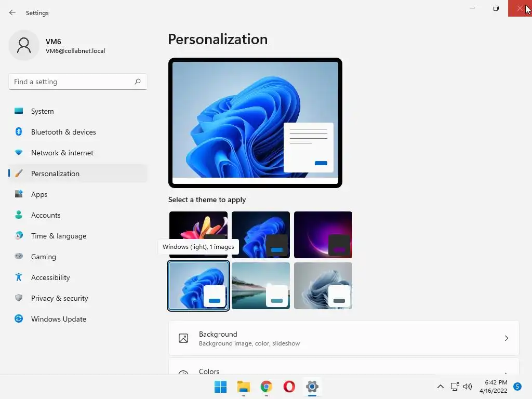Click the VM6 user avatar
532x399 pixels.
24,45
